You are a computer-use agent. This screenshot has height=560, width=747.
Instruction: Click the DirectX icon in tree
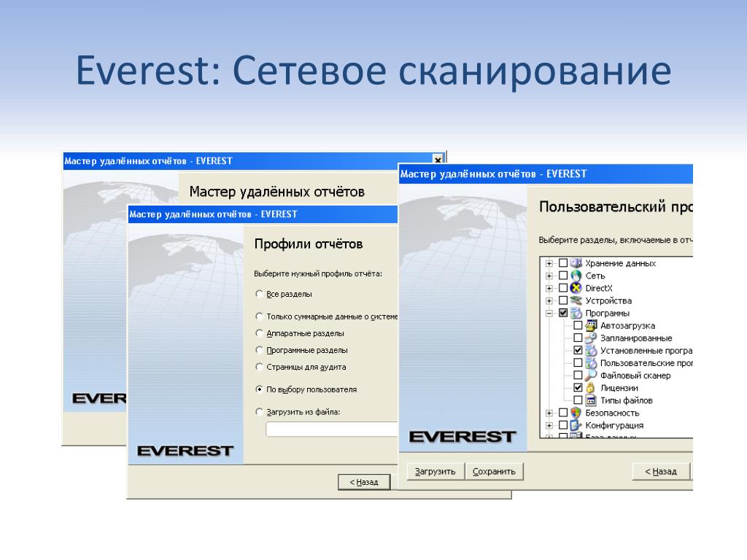tap(576, 287)
